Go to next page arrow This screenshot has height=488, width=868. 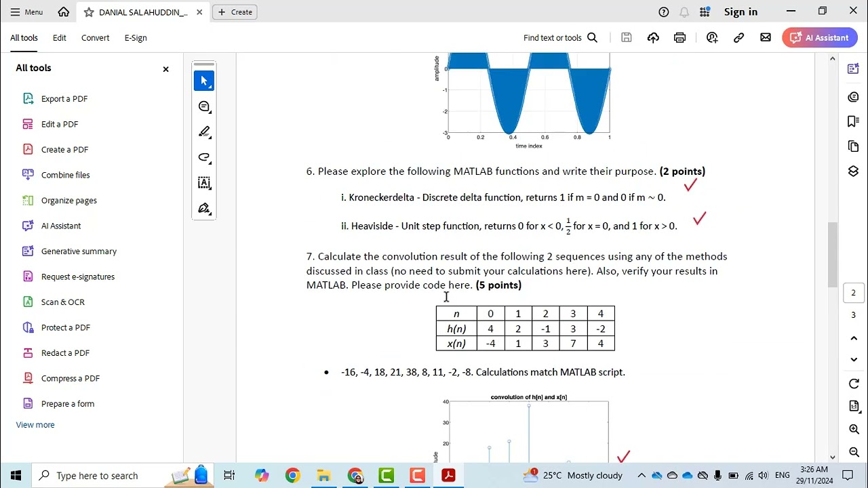point(854,360)
